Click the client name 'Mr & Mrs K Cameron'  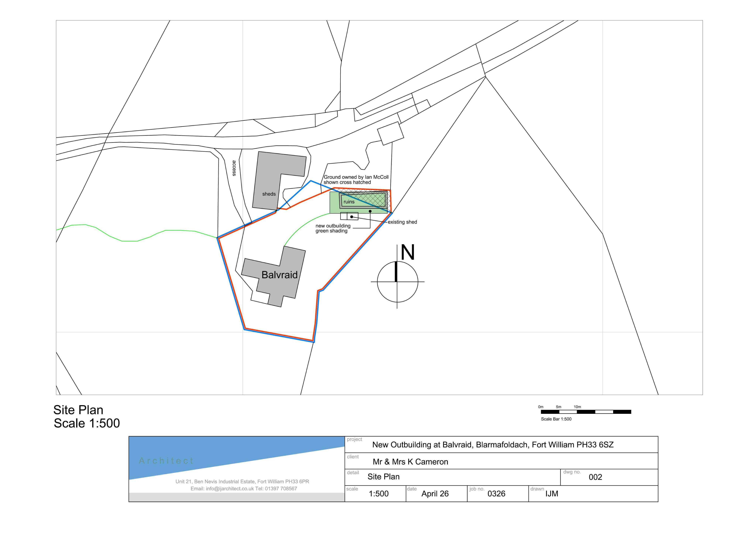coord(410,462)
